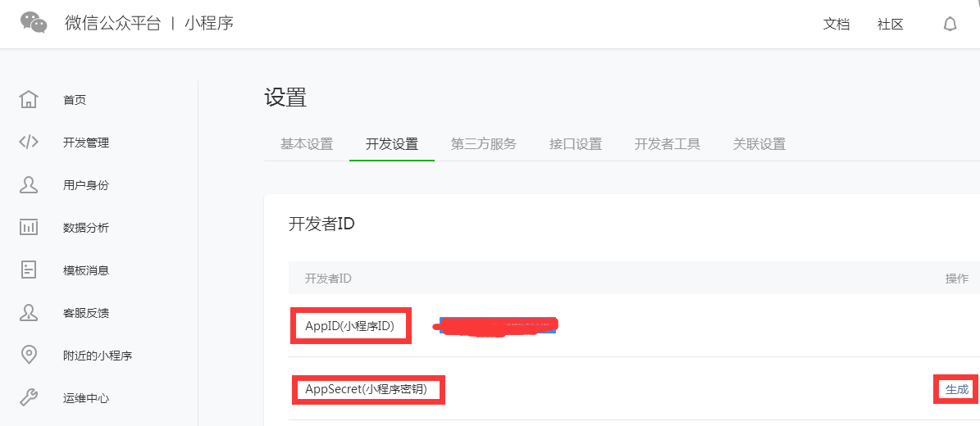Select the 开发设置 tab

pyautogui.click(x=392, y=144)
